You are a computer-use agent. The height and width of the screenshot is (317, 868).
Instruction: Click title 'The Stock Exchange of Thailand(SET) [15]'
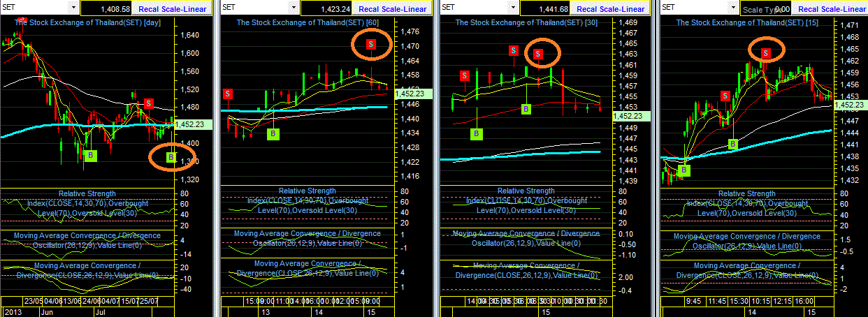coord(748,22)
